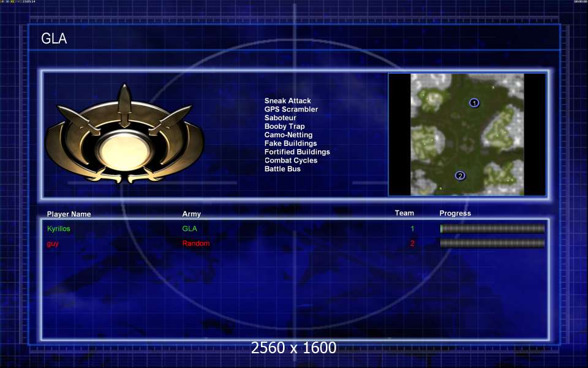The height and width of the screenshot is (368, 588).
Task: Select the Saboteur entry
Action: (280, 118)
